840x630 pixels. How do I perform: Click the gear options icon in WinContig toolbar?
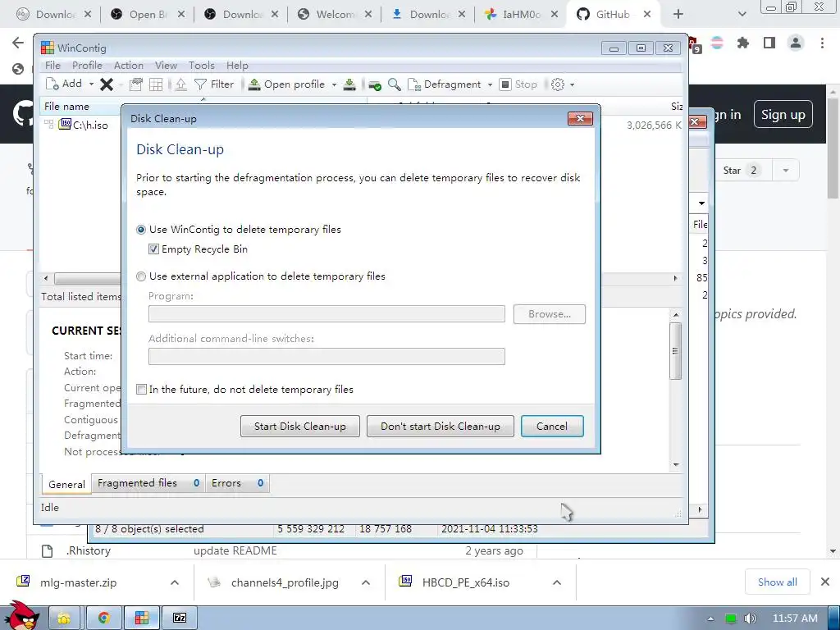tap(558, 84)
